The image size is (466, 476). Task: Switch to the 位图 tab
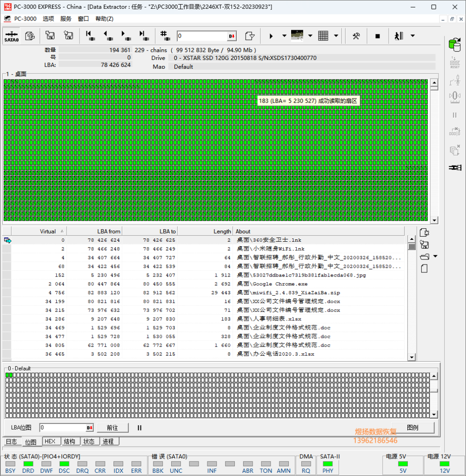[x=31, y=442]
